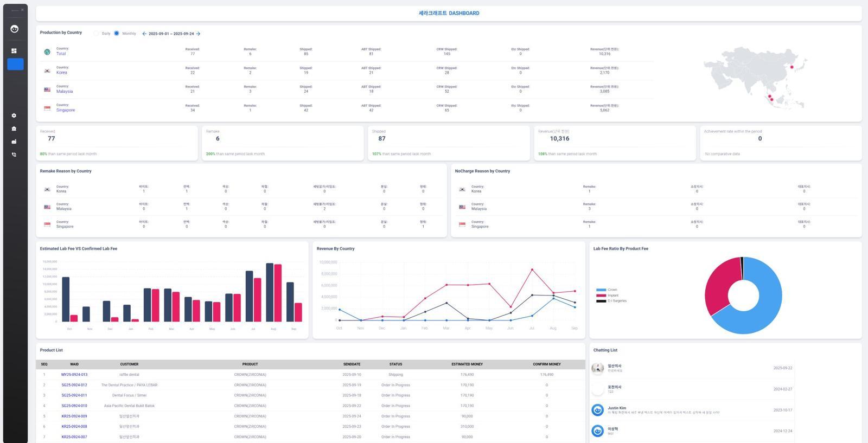This screenshot has height=443, width=868.
Task: Open the building icon in sidebar
Action: tap(14, 129)
